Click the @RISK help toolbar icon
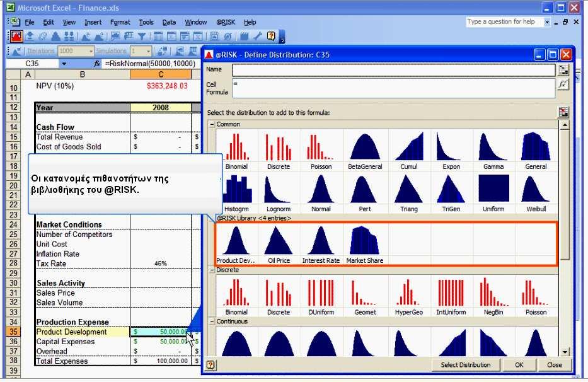 (271, 36)
